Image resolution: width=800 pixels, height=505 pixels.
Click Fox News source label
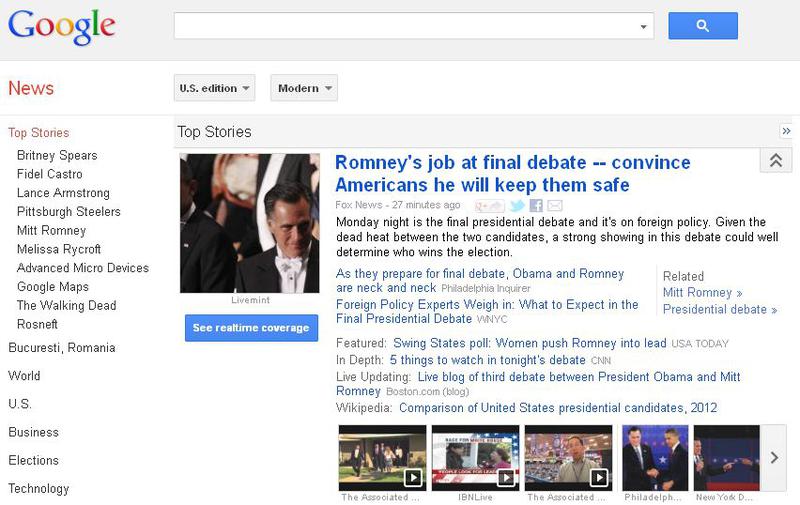click(359, 205)
